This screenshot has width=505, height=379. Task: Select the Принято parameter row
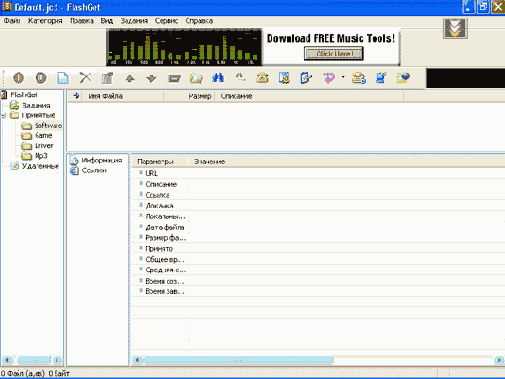click(318, 248)
